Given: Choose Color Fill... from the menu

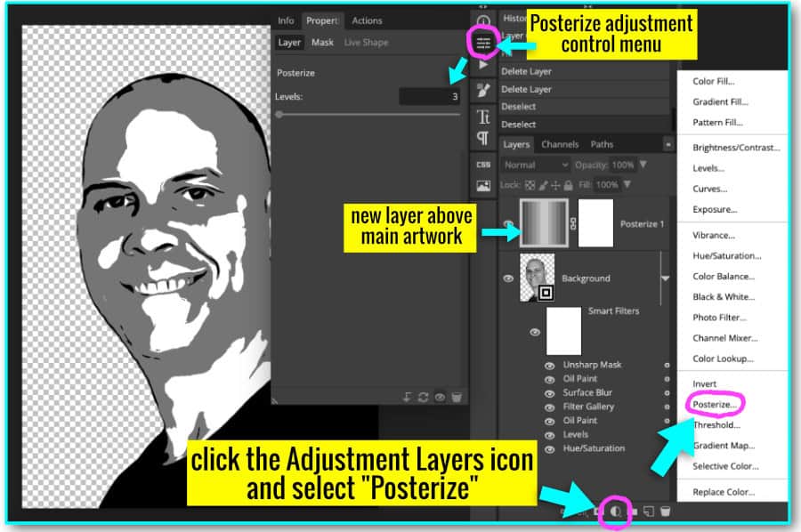Looking at the screenshot, I should click(x=714, y=81).
